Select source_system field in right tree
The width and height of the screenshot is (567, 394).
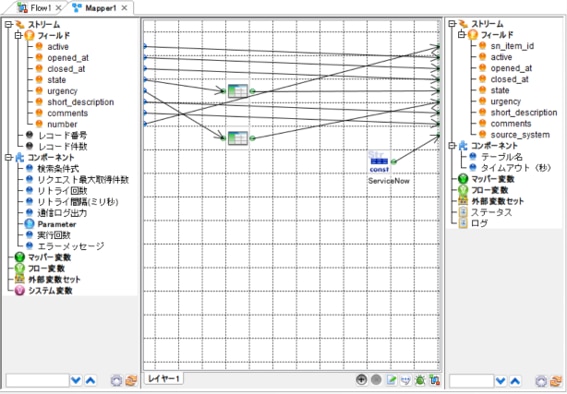pos(520,134)
